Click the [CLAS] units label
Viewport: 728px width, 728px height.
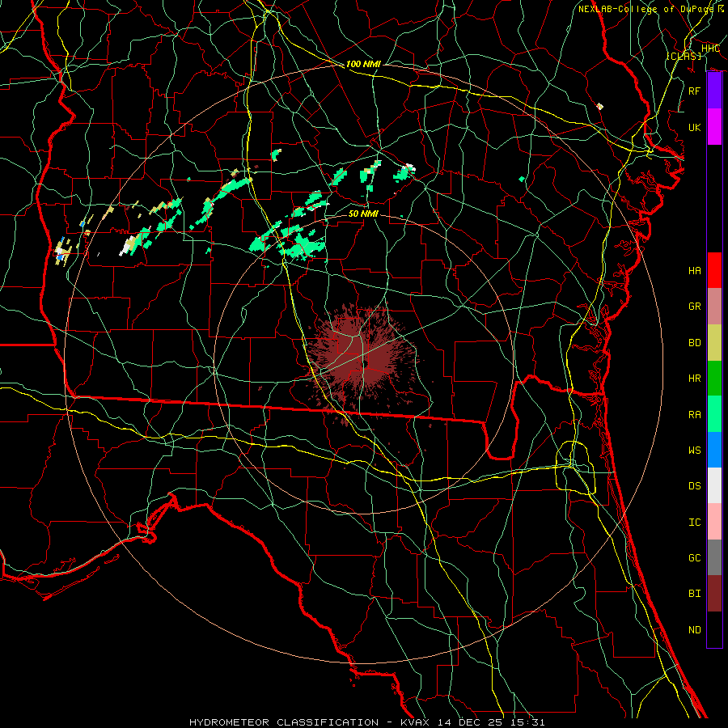[x=684, y=56]
